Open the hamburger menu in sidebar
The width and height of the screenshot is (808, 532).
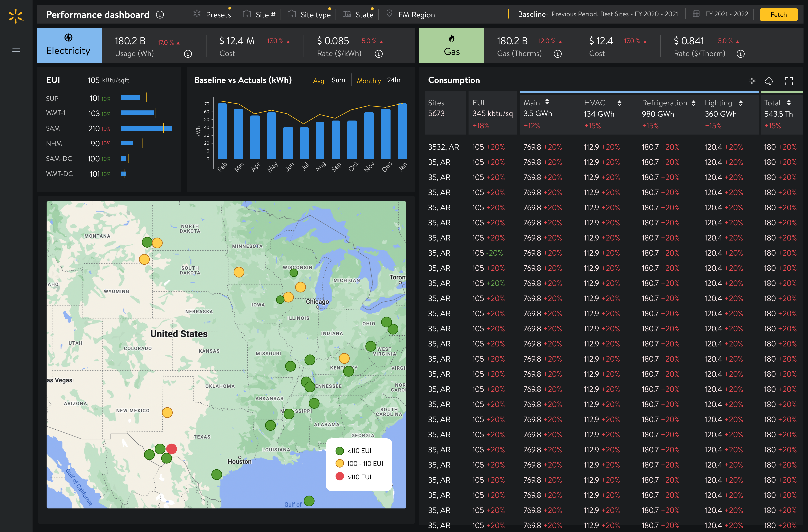[16, 49]
